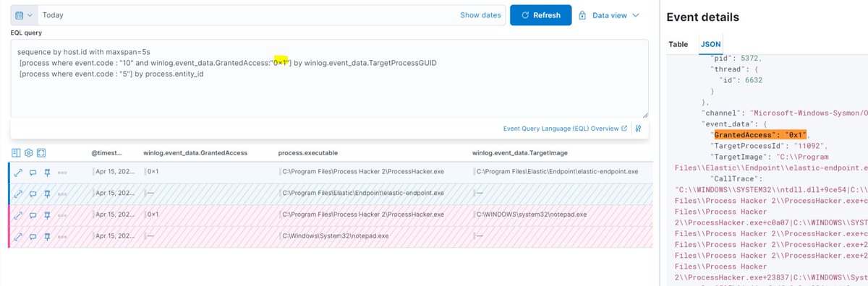Toggle full screen for the events table
The height and width of the screenshot is (286, 868).
coord(42,153)
